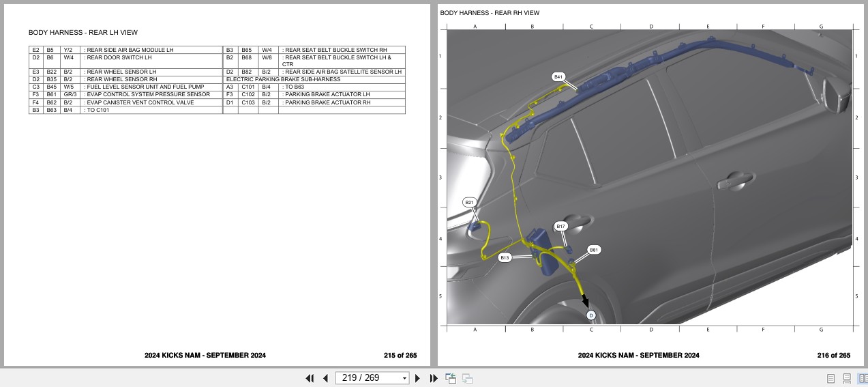868x387 pixels.
Task: Click the B13 connector callout
Action: (505, 257)
